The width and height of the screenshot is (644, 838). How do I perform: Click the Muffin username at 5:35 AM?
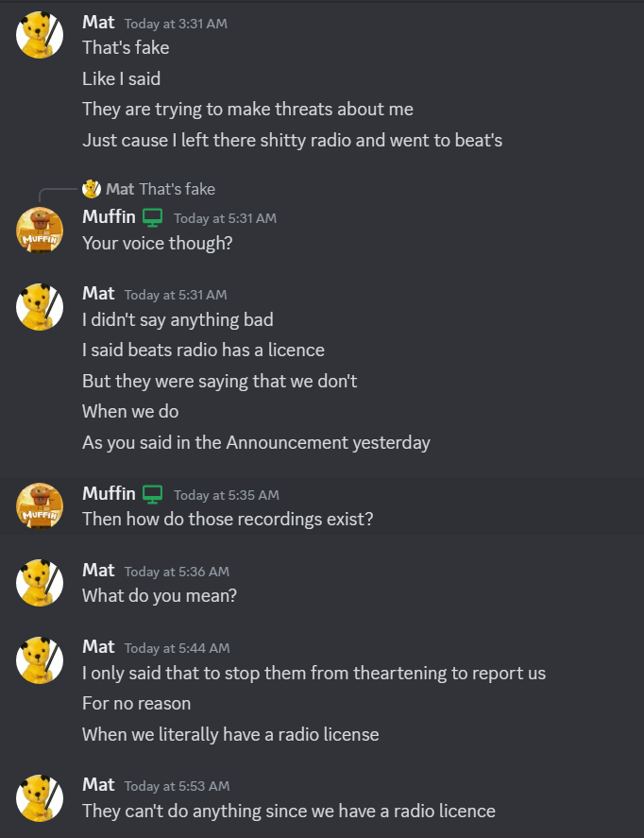tap(109, 493)
